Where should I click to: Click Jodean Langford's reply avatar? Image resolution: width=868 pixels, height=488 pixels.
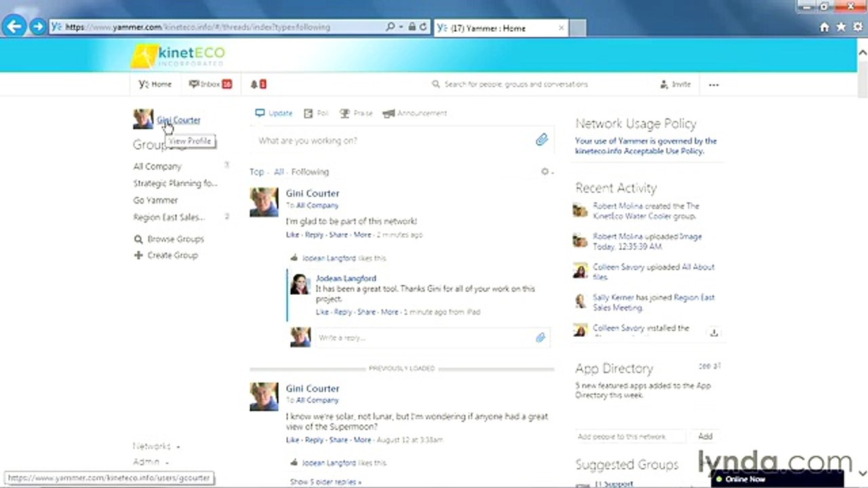click(x=300, y=284)
